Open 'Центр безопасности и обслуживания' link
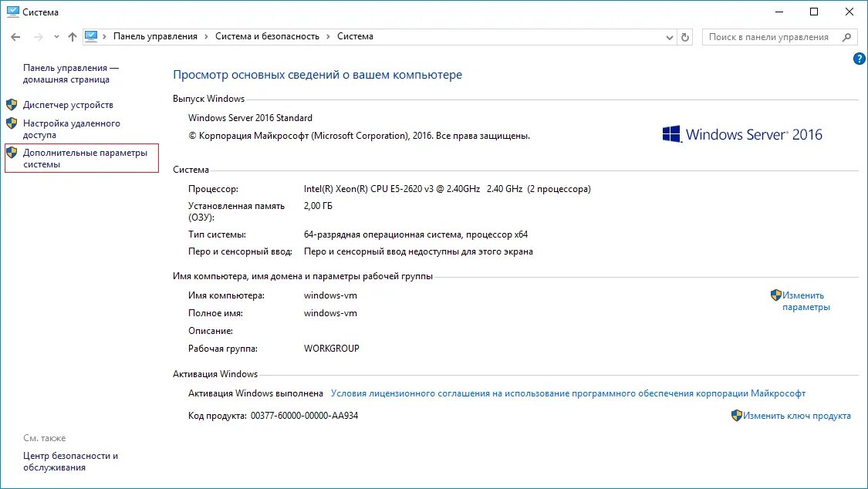The image size is (868, 489). [x=70, y=461]
